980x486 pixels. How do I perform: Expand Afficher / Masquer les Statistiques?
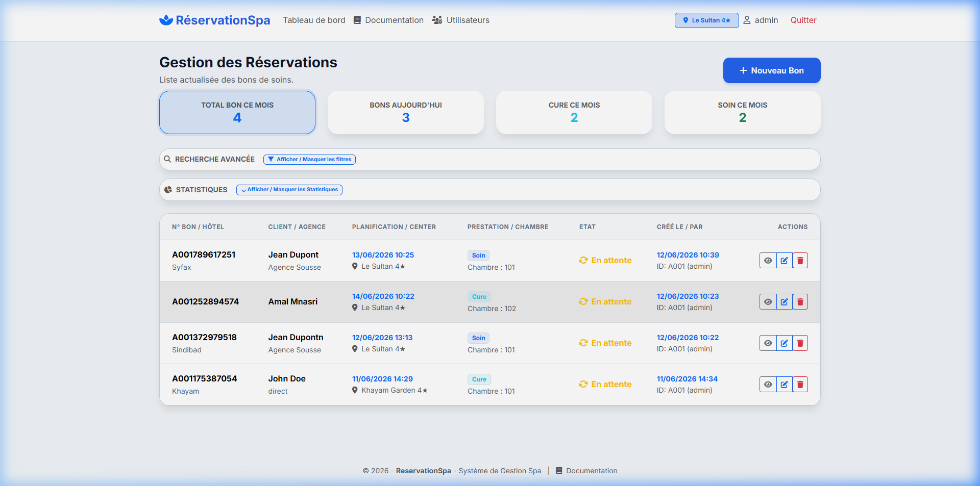tap(289, 190)
